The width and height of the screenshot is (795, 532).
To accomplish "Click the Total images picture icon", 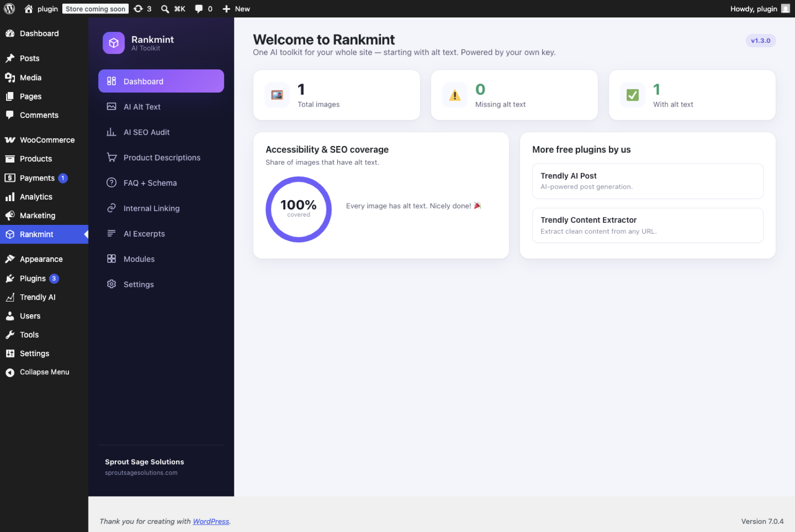I will click(x=277, y=95).
